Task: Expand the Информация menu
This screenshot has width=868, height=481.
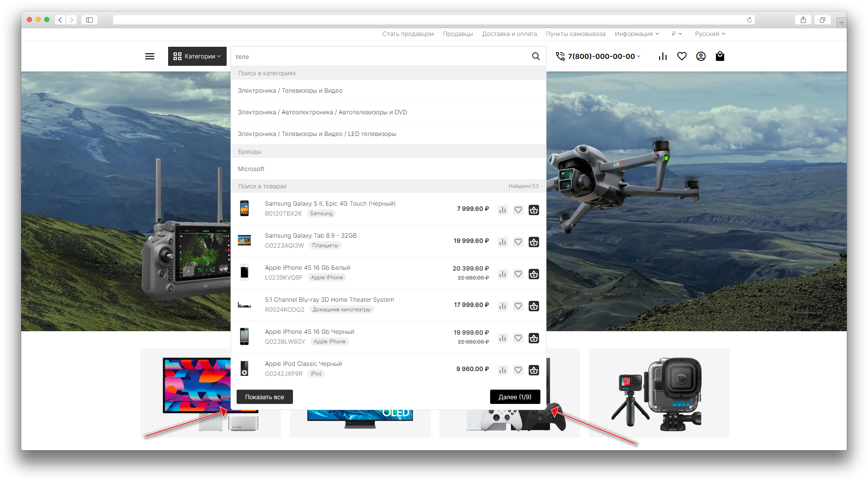Action: pos(636,34)
